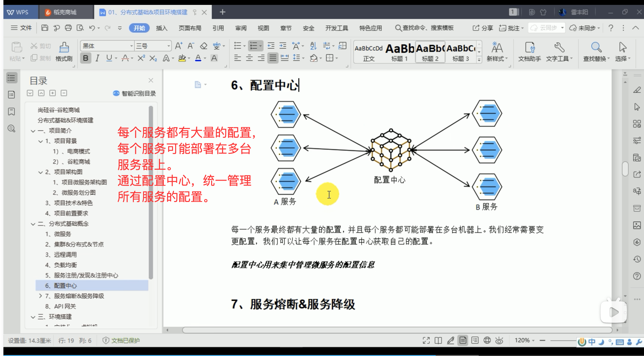Expand the 7、服务熔断&服务降级 outline item
The width and height of the screenshot is (644, 356).
point(41,296)
